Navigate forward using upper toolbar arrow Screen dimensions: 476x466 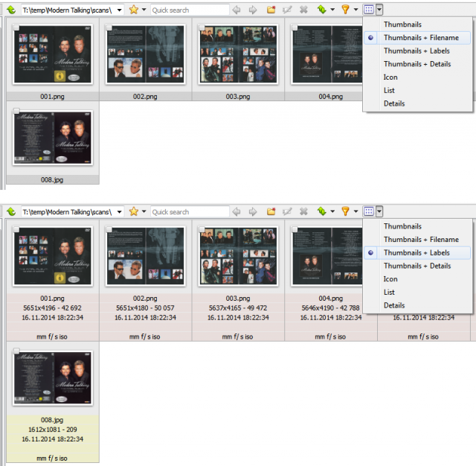coord(253,10)
